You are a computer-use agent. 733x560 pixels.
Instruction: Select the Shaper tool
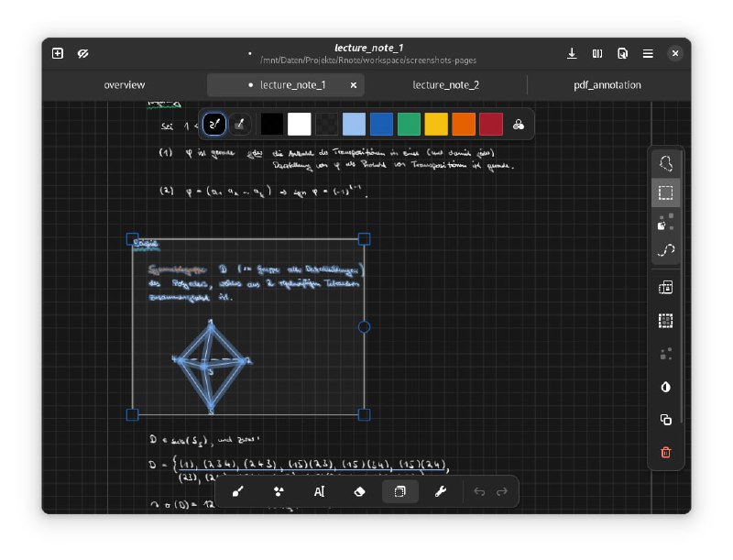coord(279,491)
